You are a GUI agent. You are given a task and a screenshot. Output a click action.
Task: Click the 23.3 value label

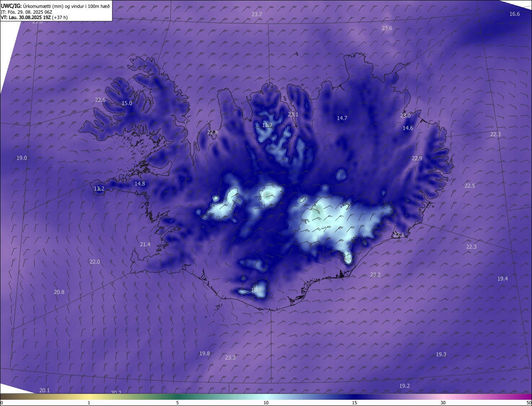coord(230,358)
